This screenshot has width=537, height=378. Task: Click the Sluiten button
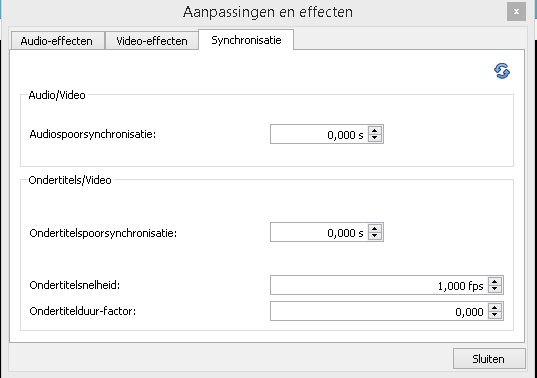489,358
